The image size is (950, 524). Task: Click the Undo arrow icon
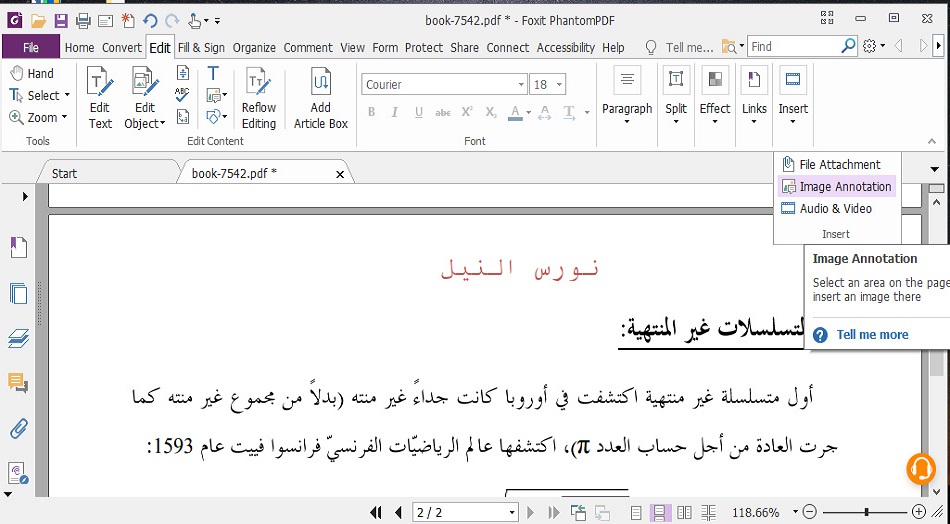(x=150, y=20)
